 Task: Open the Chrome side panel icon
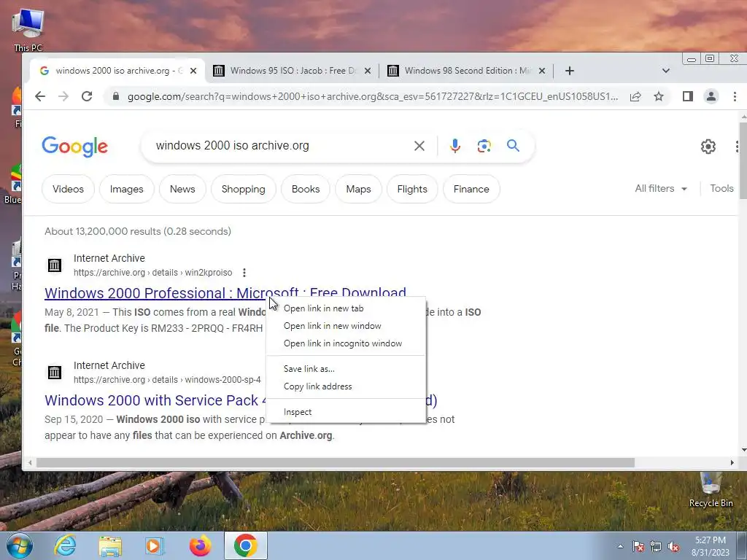[687, 97]
